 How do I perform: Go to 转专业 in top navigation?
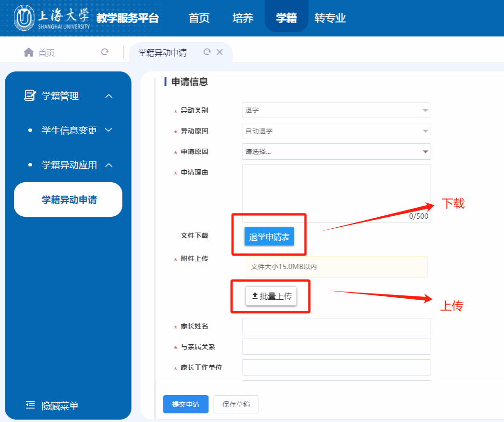tap(330, 18)
